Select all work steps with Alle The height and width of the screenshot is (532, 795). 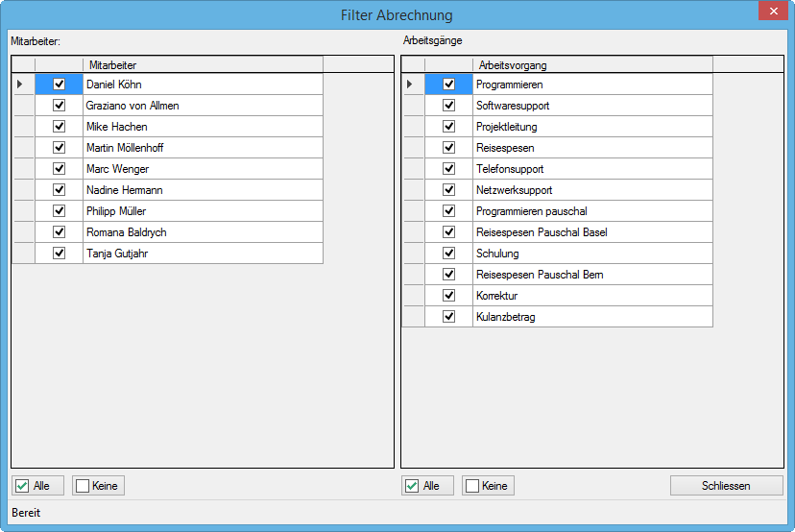[428, 486]
